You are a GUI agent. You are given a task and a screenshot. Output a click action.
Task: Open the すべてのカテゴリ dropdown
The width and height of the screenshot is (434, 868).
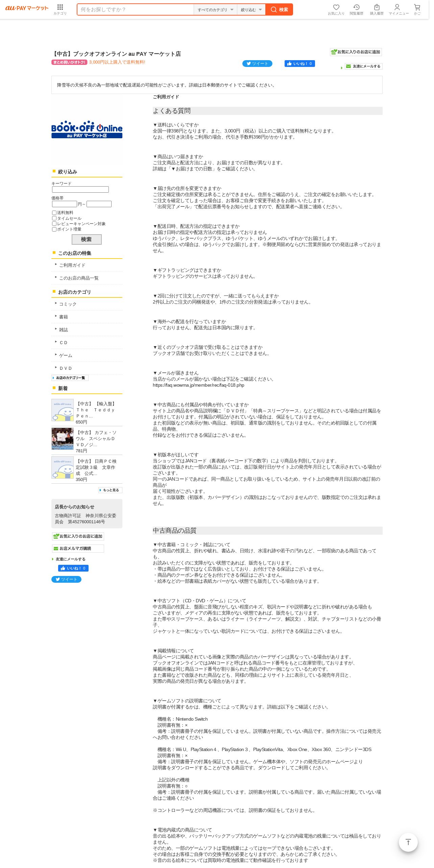(215, 10)
